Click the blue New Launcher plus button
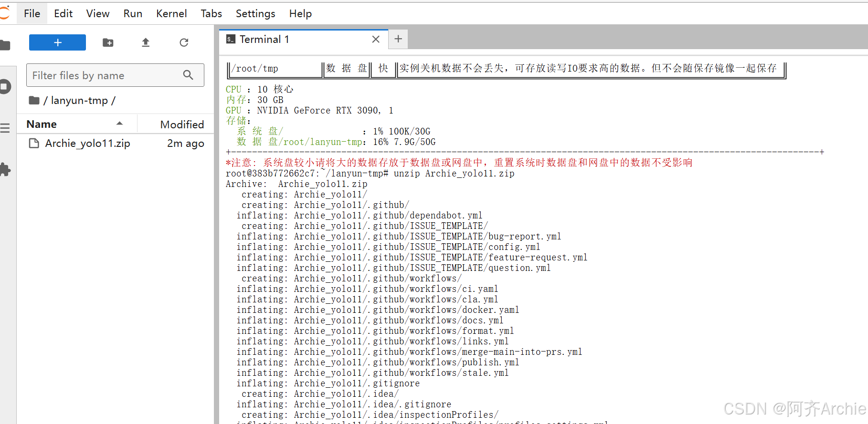The width and height of the screenshot is (868, 424). click(57, 42)
